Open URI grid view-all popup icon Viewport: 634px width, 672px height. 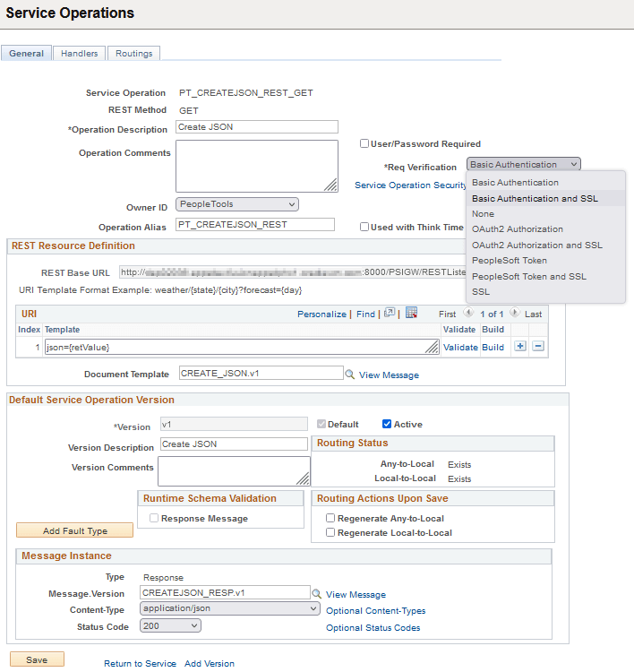click(x=389, y=313)
